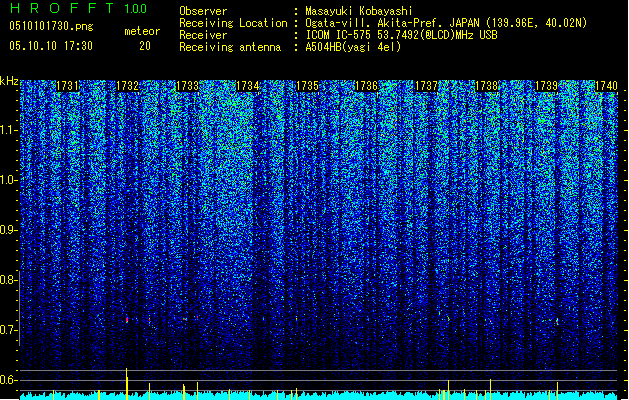The height and width of the screenshot is (400, 629).
Task: Click the 1733 time marker
Action: click(x=187, y=86)
